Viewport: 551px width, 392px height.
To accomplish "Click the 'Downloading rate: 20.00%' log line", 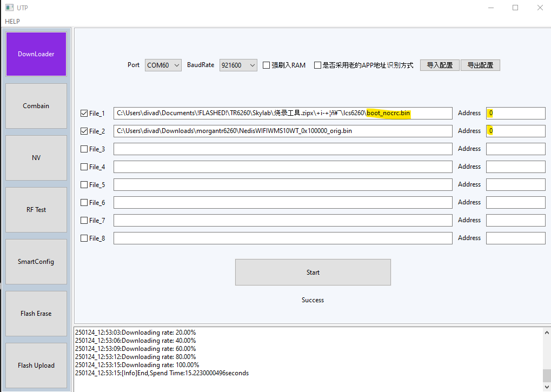I will point(136,333).
